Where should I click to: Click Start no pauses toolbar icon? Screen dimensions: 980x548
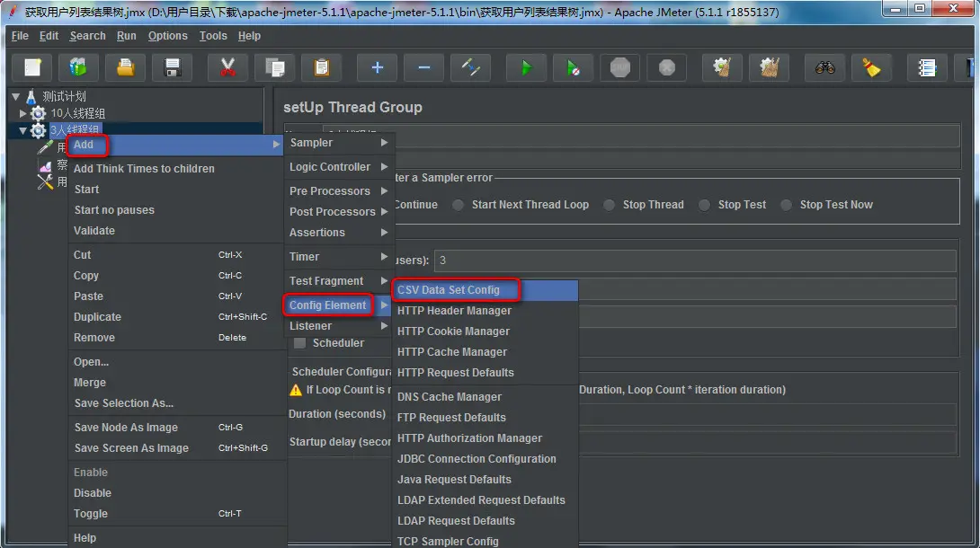click(x=573, y=67)
